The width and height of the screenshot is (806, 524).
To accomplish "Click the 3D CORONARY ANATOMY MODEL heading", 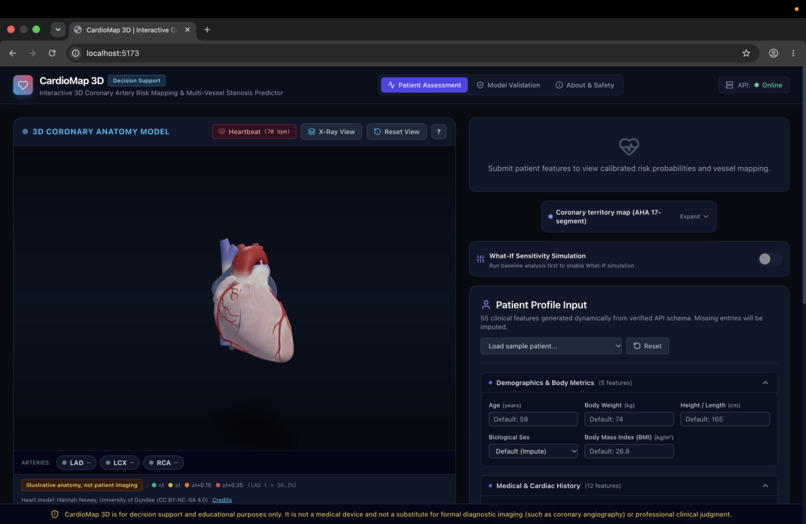I will click(x=101, y=132).
